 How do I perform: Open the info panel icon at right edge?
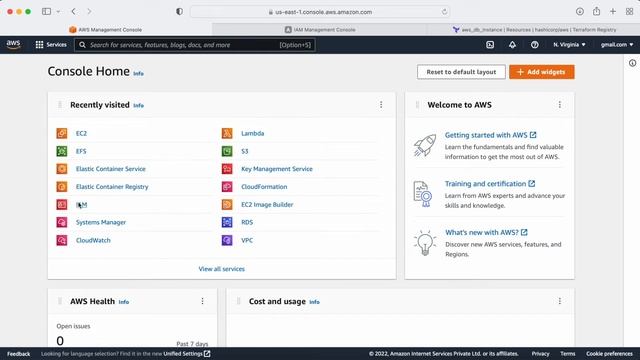coord(632,63)
